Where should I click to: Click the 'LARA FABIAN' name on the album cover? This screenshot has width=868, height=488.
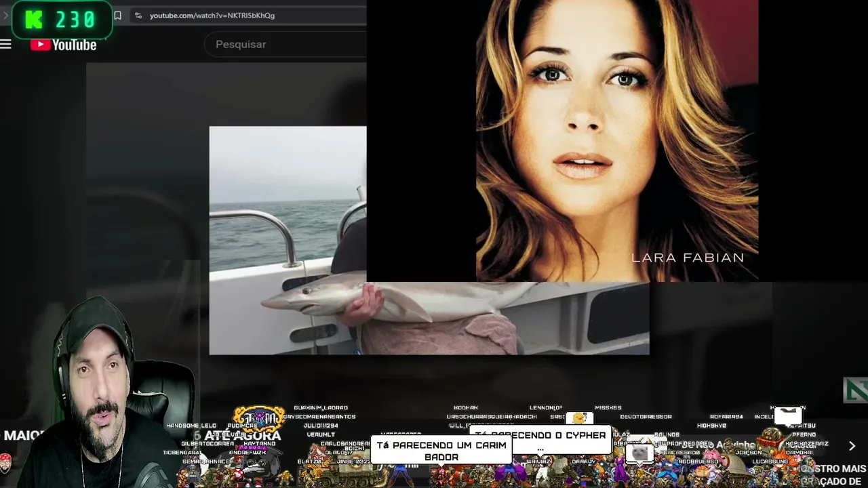tap(688, 258)
